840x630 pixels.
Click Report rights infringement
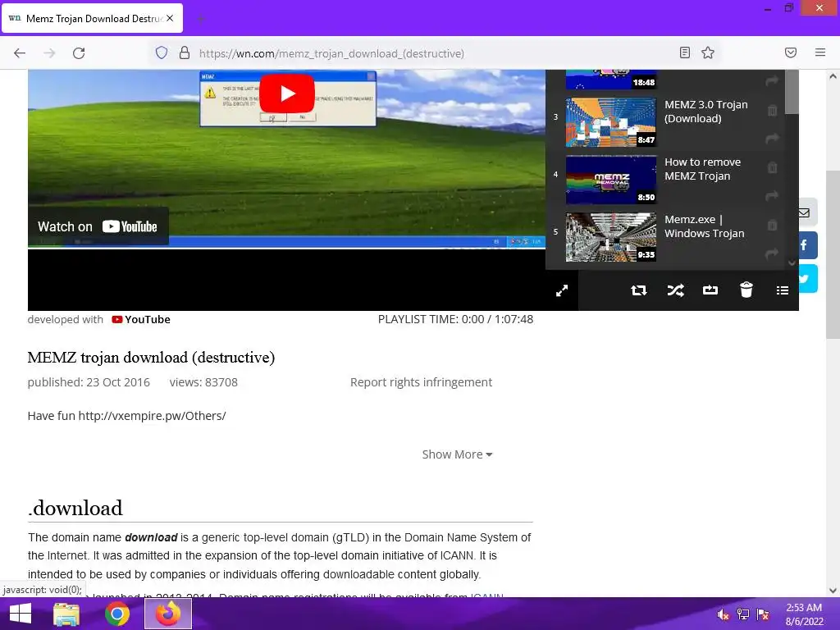pyautogui.click(x=421, y=382)
